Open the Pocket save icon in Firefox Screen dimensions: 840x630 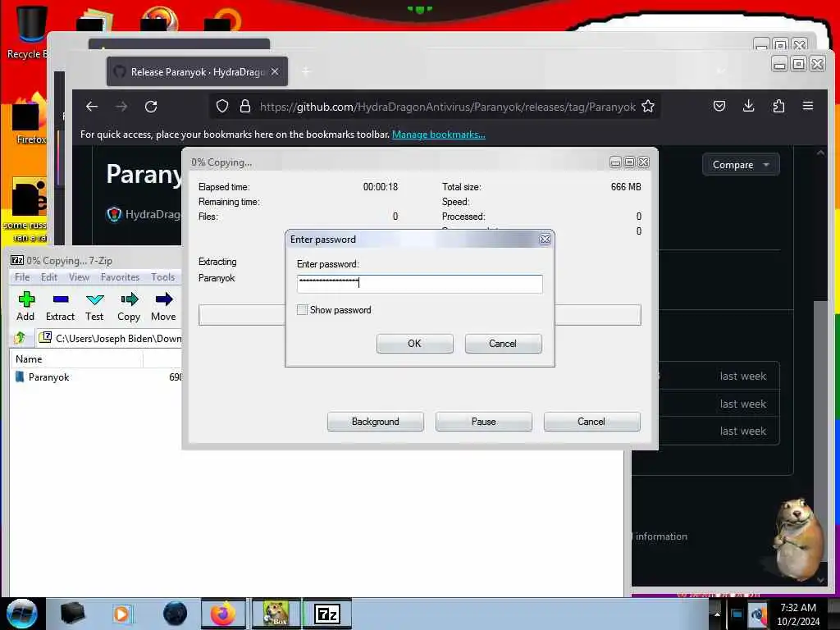pos(719,106)
